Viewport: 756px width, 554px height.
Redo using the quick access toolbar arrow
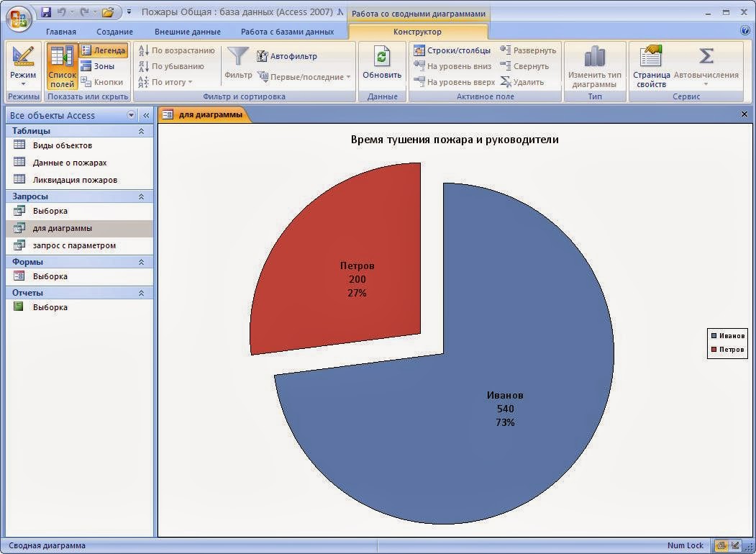(84, 12)
